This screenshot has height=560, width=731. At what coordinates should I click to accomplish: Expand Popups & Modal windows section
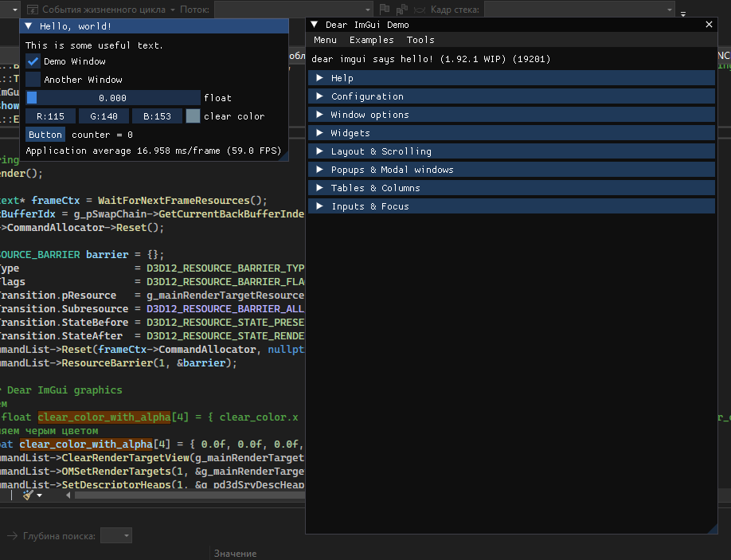coord(511,170)
